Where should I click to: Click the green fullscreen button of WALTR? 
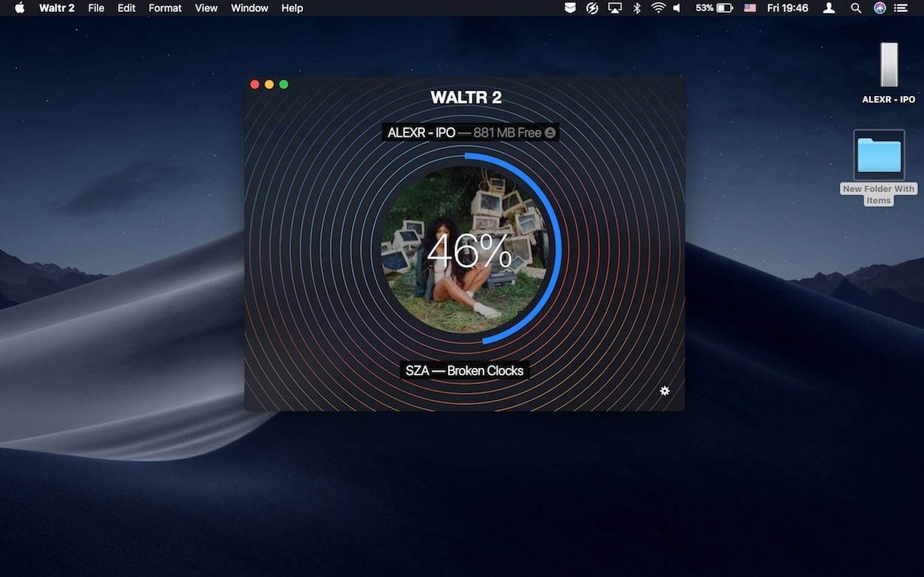click(x=284, y=84)
